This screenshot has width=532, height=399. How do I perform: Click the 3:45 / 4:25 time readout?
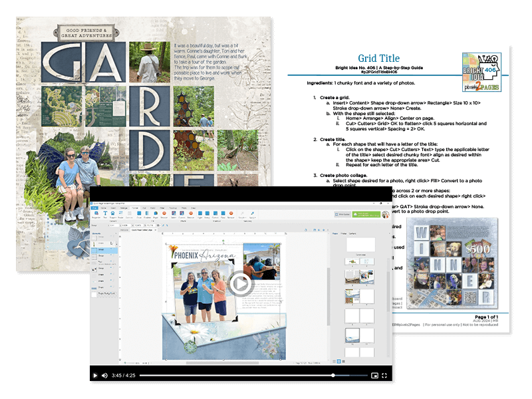coord(124,375)
